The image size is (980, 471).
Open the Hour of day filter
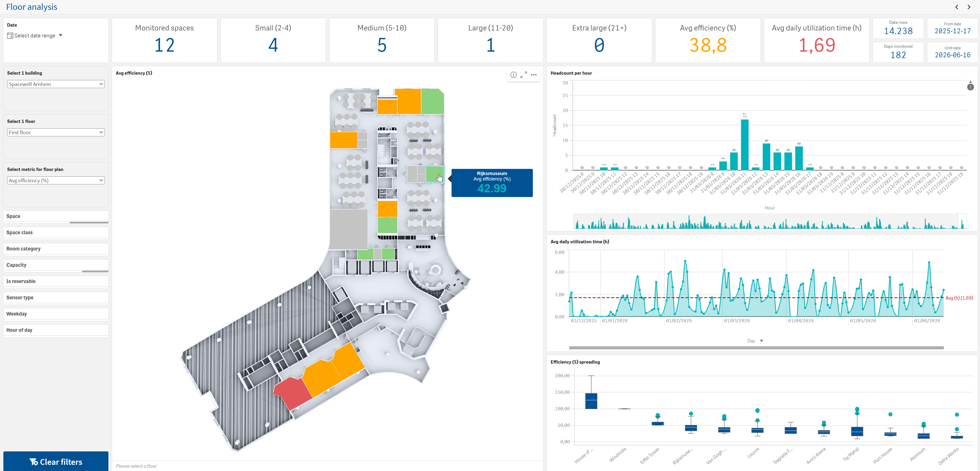(x=56, y=330)
